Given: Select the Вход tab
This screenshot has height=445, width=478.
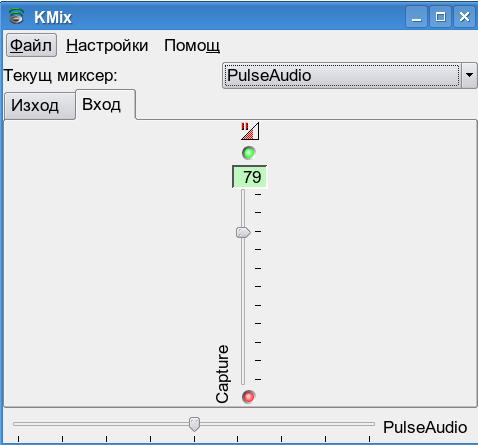Looking at the screenshot, I should 105,104.
